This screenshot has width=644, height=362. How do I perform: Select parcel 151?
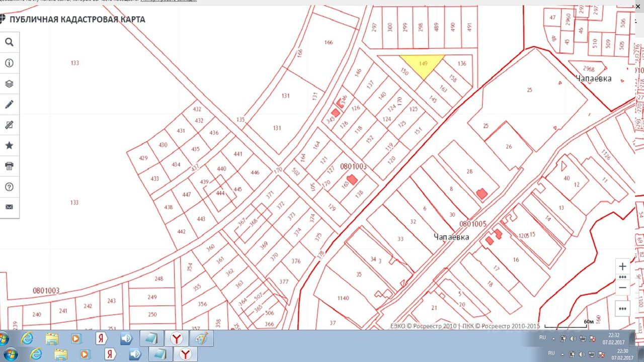tap(418, 131)
